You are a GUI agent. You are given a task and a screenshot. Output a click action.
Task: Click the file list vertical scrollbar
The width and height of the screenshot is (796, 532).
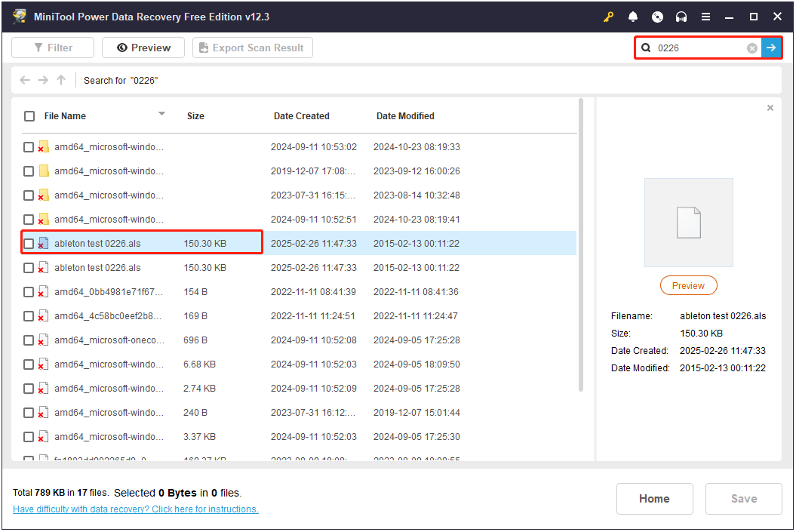pos(581,244)
